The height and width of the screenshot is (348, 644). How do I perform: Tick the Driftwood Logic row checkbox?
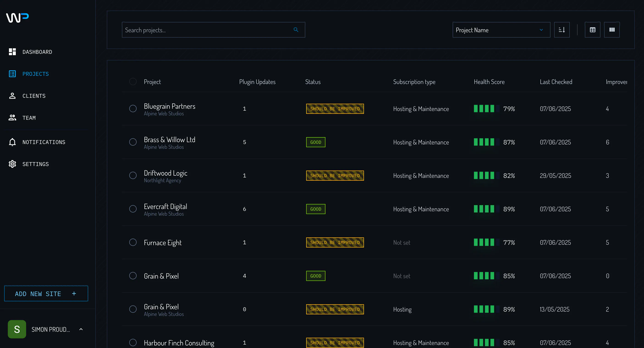coord(133,175)
